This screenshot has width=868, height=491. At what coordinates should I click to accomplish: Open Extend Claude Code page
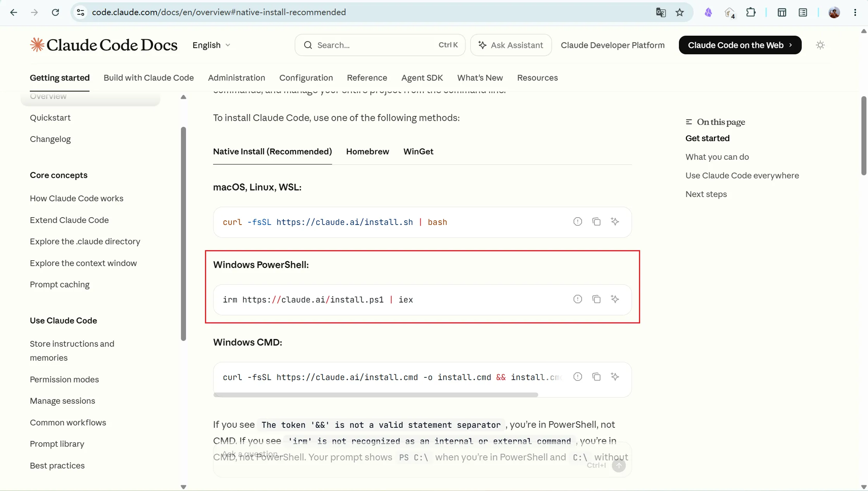pyautogui.click(x=69, y=220)
